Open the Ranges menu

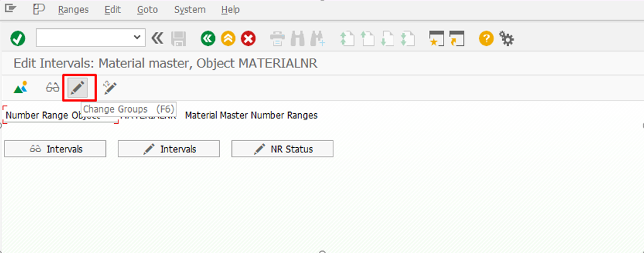tap(73, 9)
